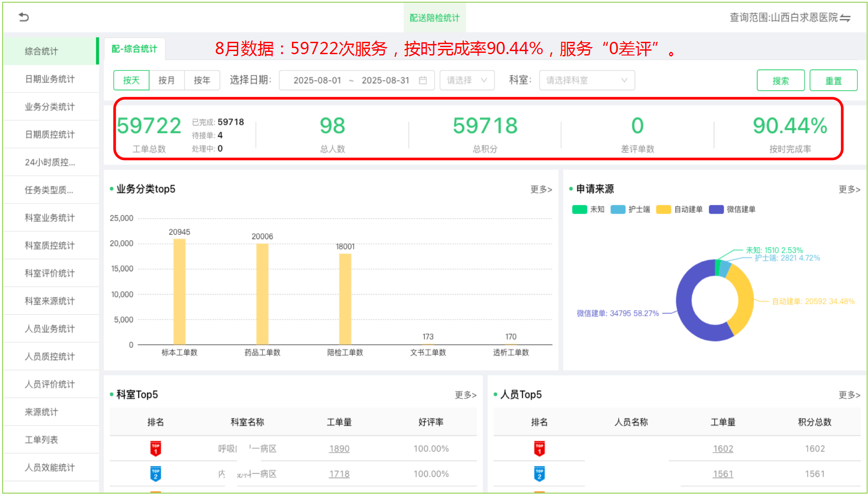
Task: Expand 更多 in 业务分类top5 panel
Action: [541, 189]
